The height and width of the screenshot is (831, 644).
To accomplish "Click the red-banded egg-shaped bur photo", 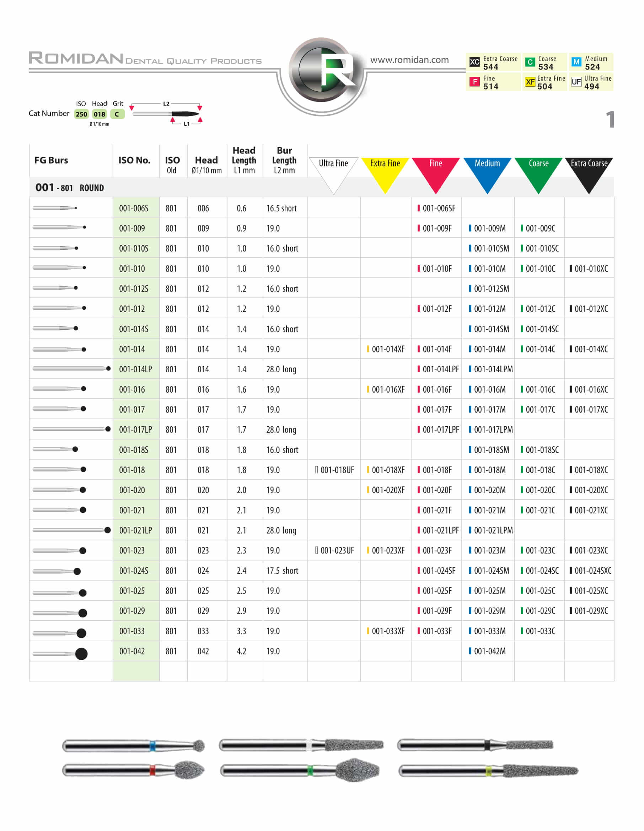I will coord(134,771).
